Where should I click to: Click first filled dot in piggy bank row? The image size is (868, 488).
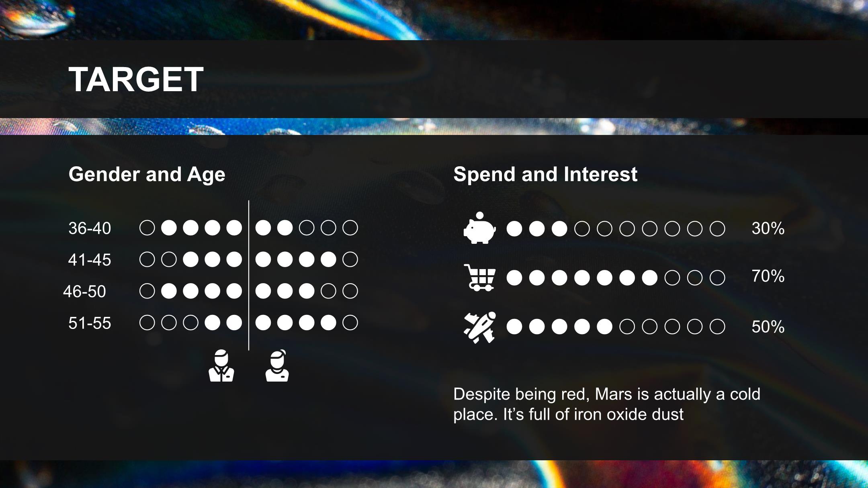tap(514, 229)
